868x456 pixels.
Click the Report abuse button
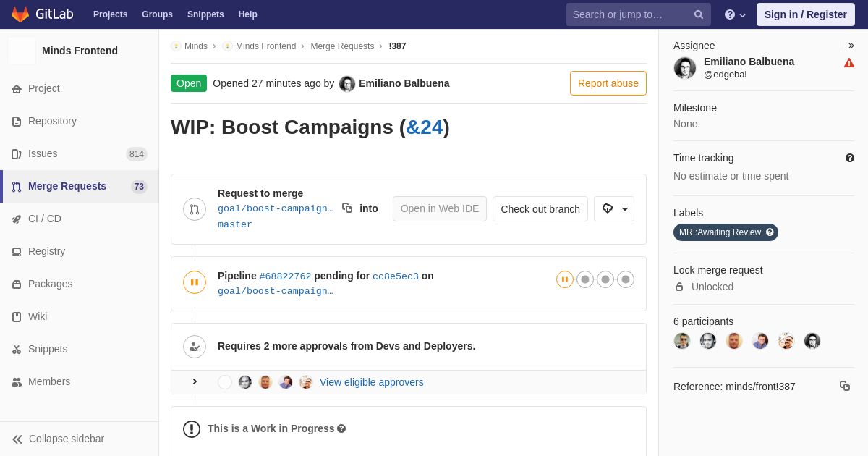608,83
